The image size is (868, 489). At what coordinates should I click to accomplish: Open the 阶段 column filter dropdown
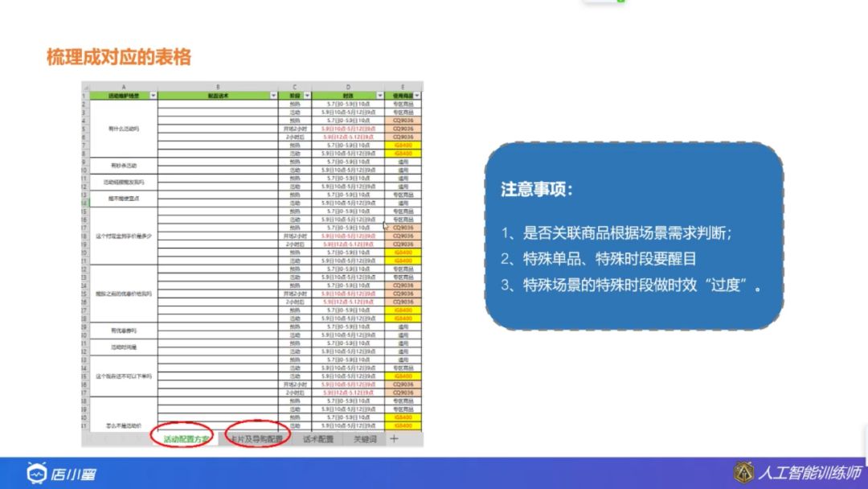coord(308,94)
